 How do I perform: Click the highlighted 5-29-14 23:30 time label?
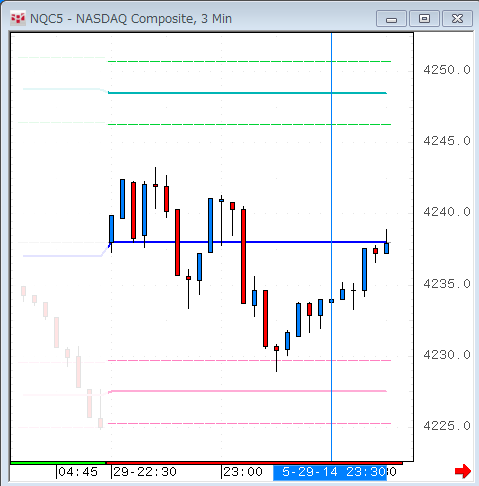(330, 472)
